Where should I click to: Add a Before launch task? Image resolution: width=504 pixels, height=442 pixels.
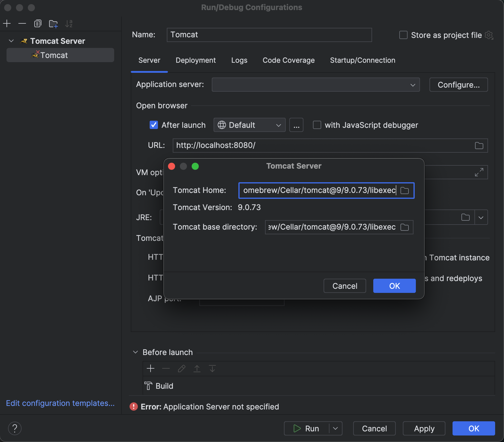tap(151, 368)
